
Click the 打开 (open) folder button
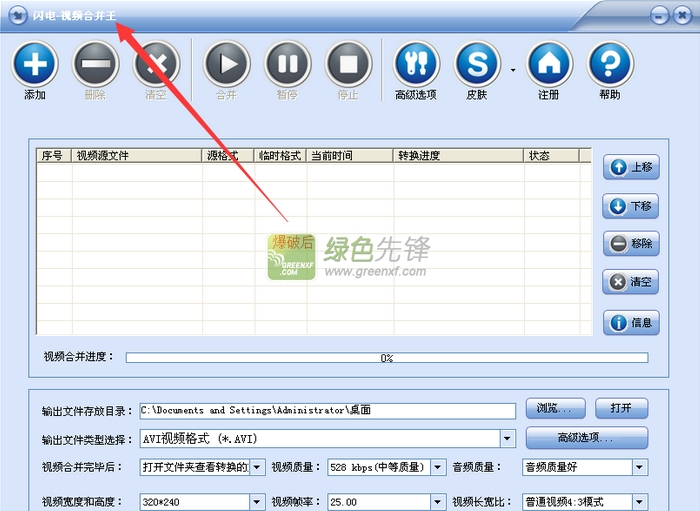[621, 408]
